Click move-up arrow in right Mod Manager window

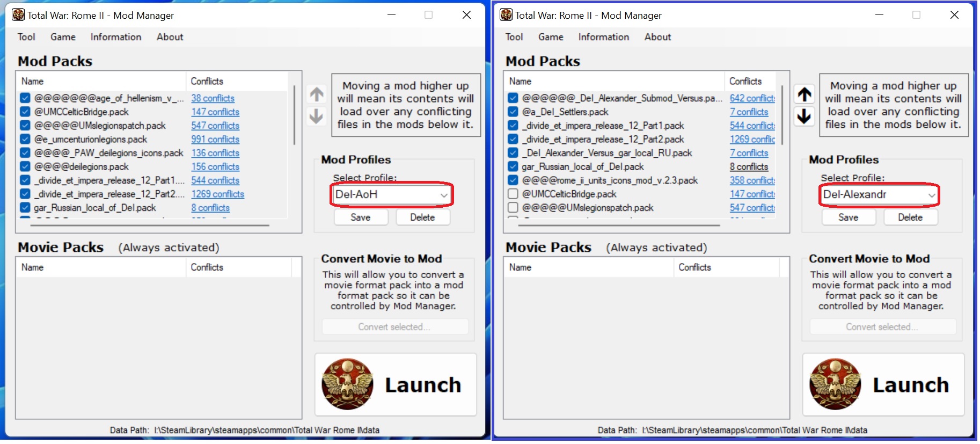[x=805, y=94]
